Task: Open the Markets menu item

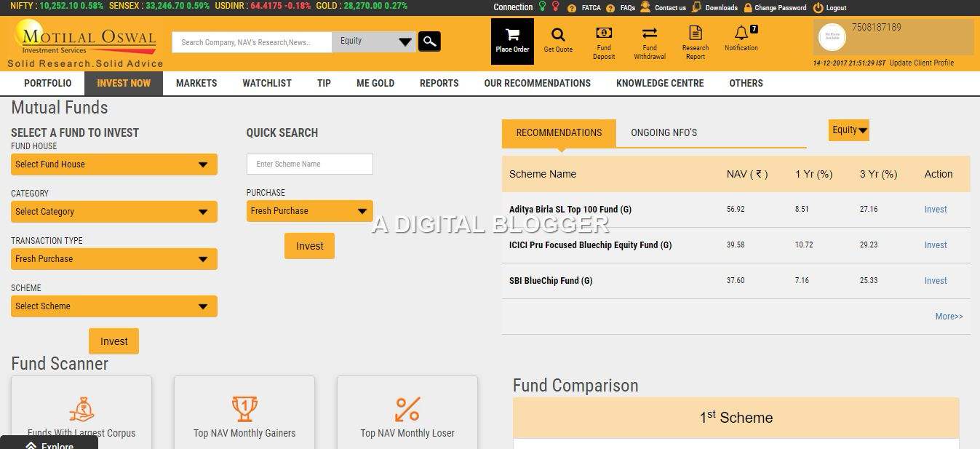Action: pos(196,83)
